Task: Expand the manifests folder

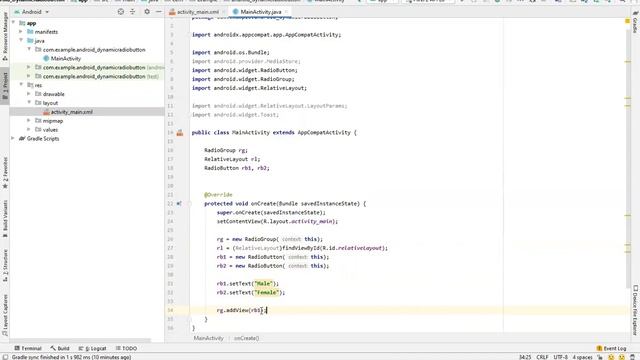Action: click(21, 32)
